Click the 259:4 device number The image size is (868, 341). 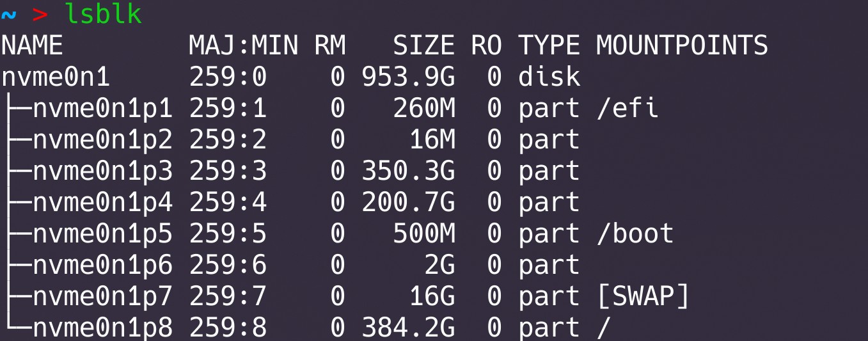(228, 203)
